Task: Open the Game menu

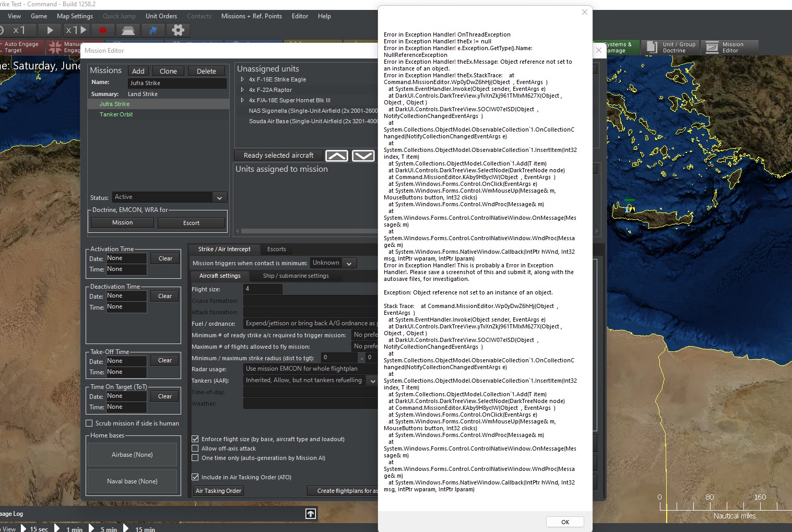Action: tap(39, 16)
